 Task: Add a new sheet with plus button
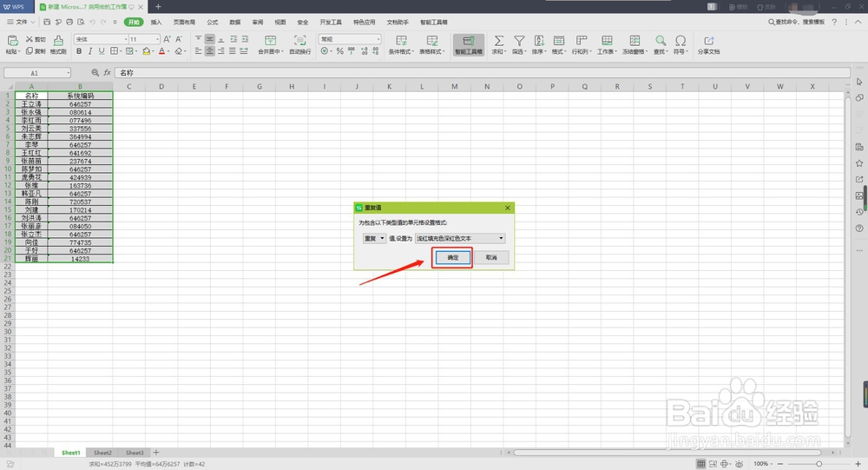point(156,453)
